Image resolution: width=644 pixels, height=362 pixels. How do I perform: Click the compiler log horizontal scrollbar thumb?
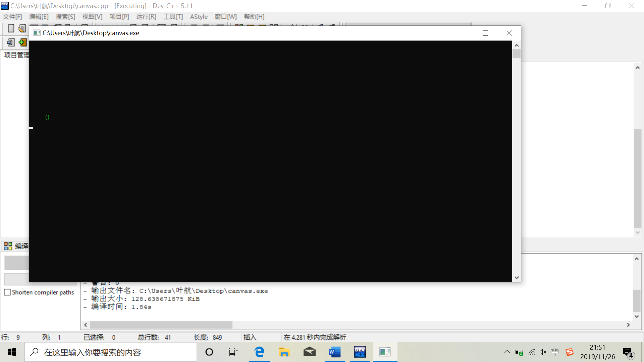click(161, 325)
